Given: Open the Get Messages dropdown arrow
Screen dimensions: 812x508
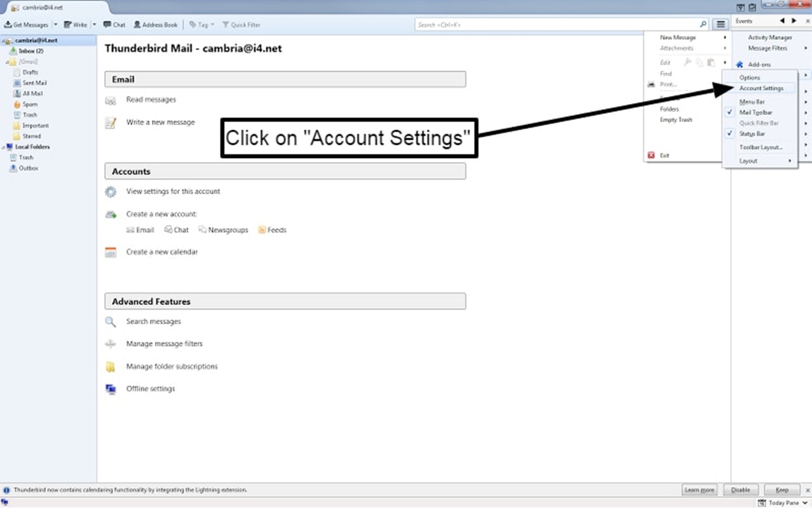Looking at the screenshot, I should pyautogui.click(x=55, y=25).
